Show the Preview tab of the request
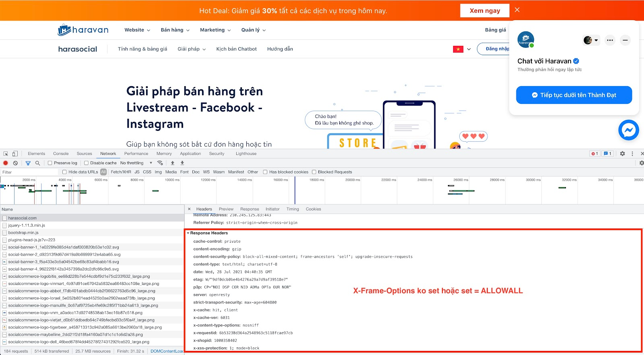644x355 pixels. (226, 209)
